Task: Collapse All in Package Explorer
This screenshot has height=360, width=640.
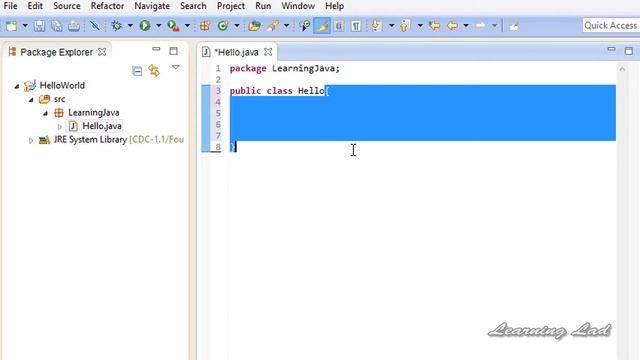Action: tap(137, 71)
